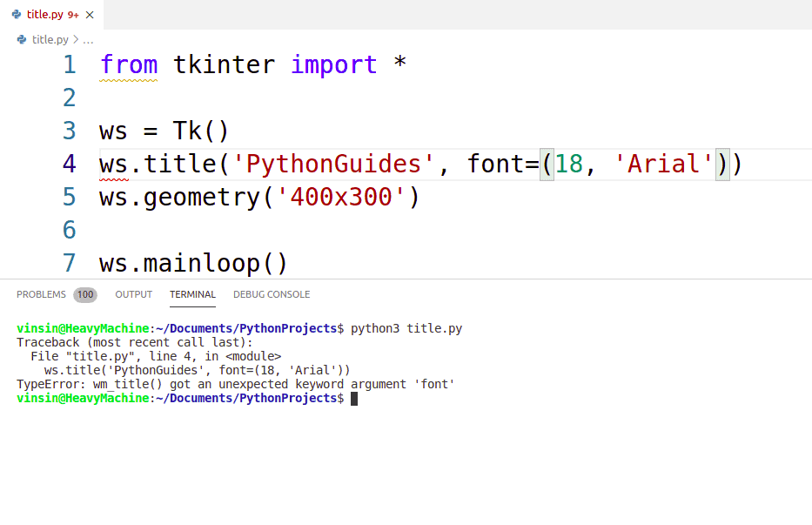Click line number 2 in the gutter
812x525 pixels.
pos(70,98)
